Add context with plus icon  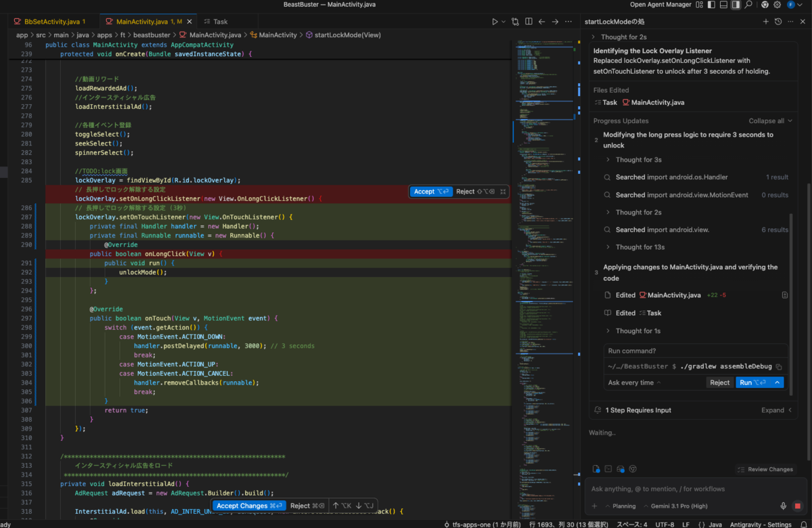tap(595, 506)
